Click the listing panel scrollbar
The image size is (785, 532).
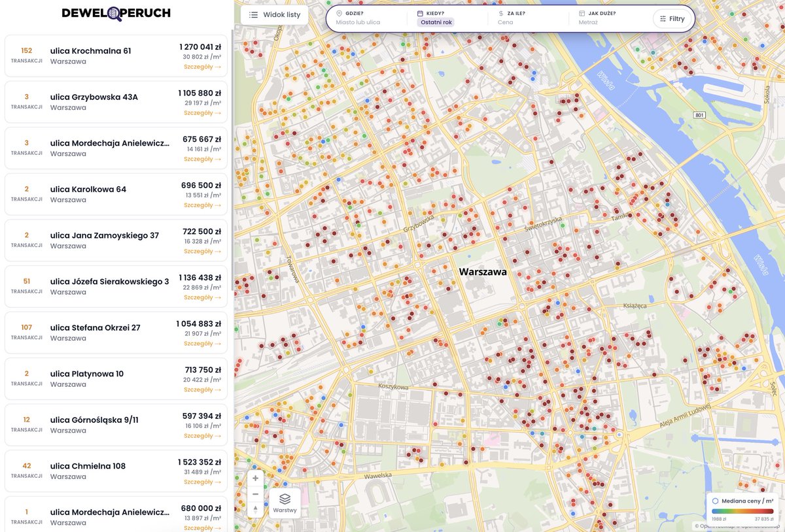[232, 160]
